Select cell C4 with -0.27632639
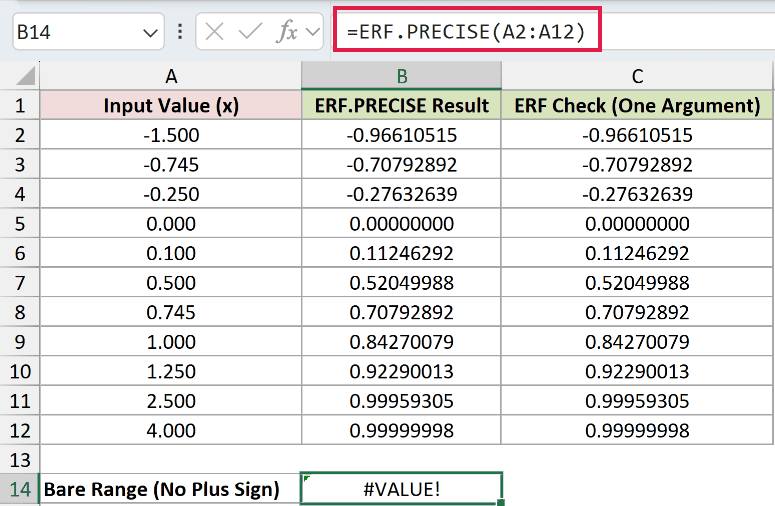Screen dimensions: 775x506 click(637, 194)
